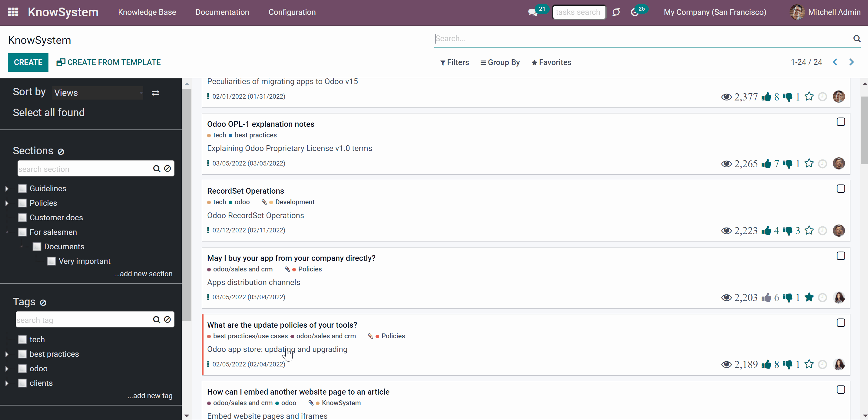Add RecordSet Operations article to favorites star
This screenshot has width=868, height=420.
point(809,231)
